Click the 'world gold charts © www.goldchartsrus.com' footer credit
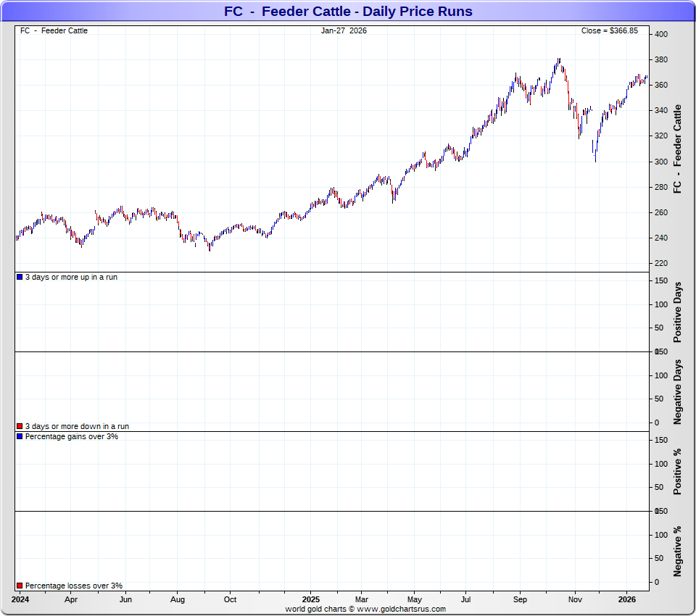The width and height of the screenshot is (696, 616). [x=365, y=609]
